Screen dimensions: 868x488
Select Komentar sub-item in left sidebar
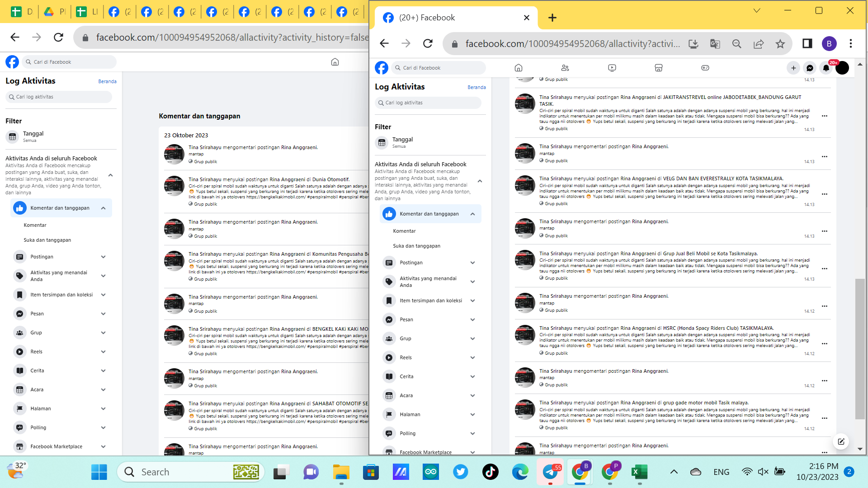click(35, 225)
